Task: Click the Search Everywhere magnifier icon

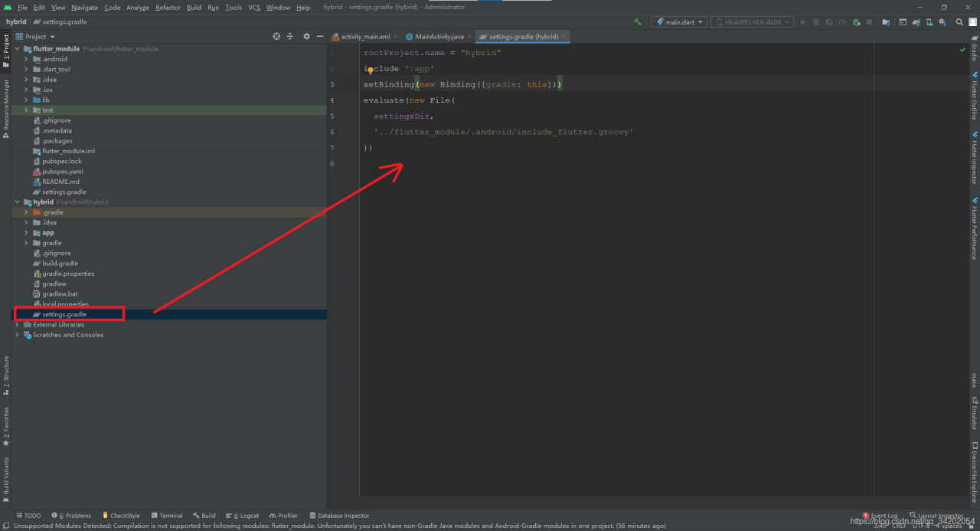Action: pos(959,22)
